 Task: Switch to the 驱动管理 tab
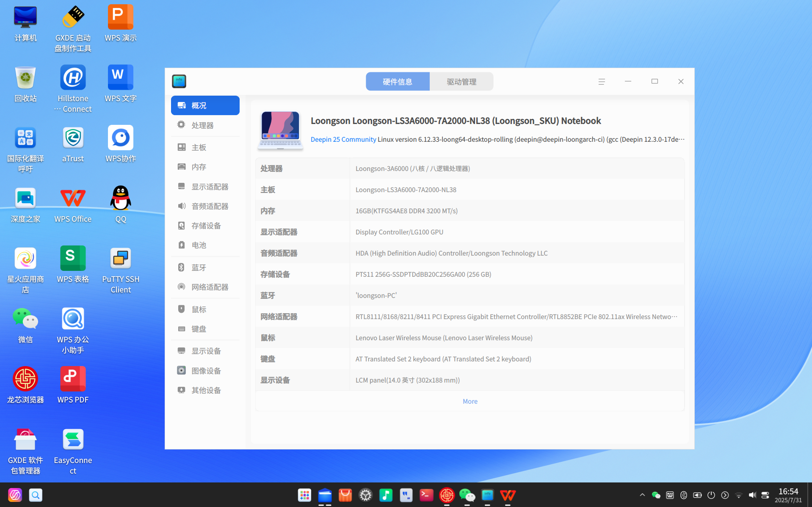coord(461,82)
